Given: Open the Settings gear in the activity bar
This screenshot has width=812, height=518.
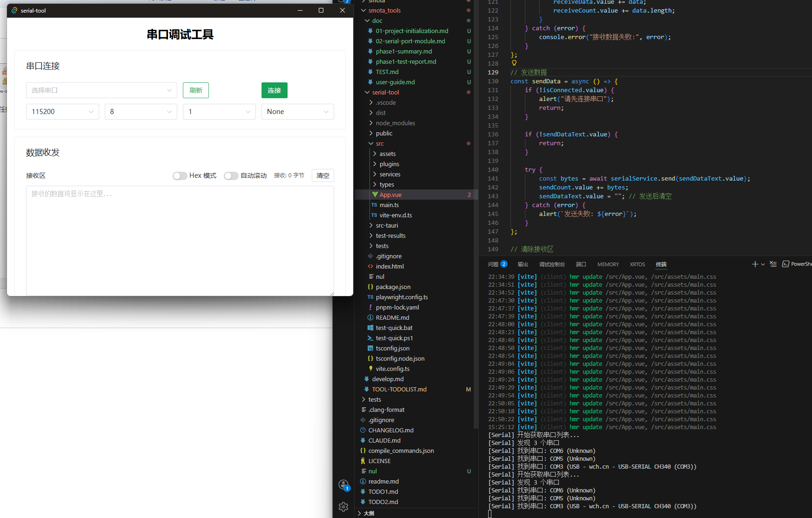Looking at the screenshot, I should pos(343,507).
